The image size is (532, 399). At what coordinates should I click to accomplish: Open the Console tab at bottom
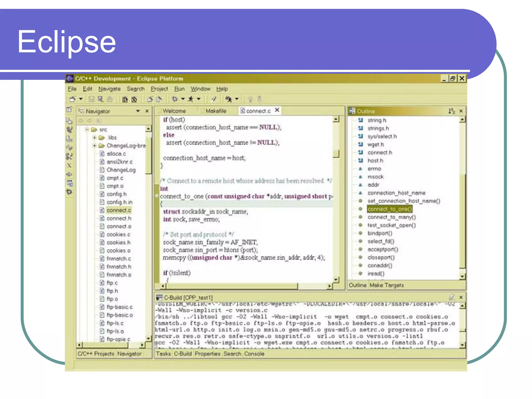pyautogui.click(x=254, y=354)
